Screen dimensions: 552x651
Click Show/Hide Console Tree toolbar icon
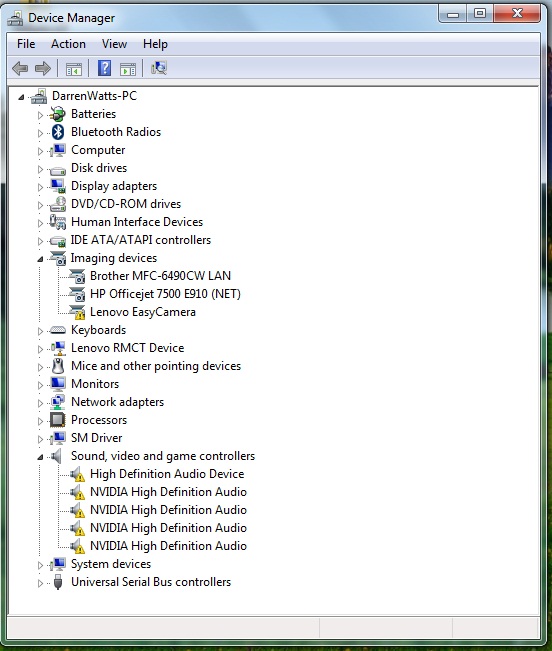pyautogui.click(x=74, y=69)
